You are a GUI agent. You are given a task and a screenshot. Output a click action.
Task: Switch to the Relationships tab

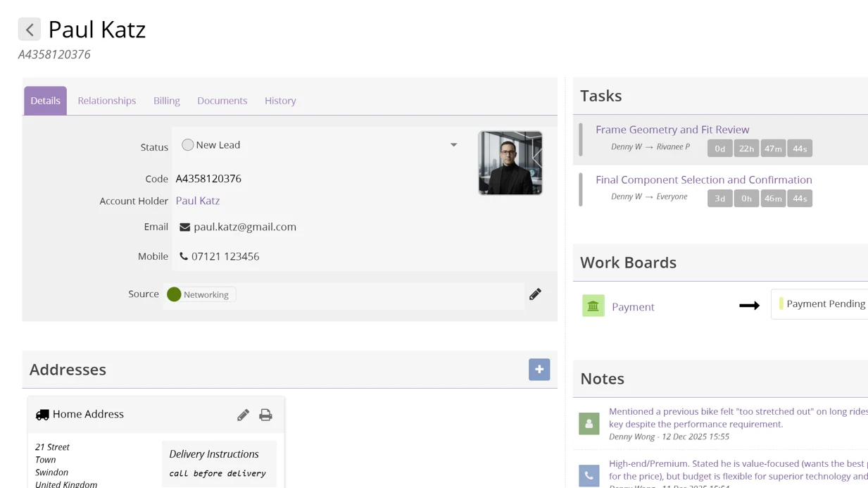(106, 101)
